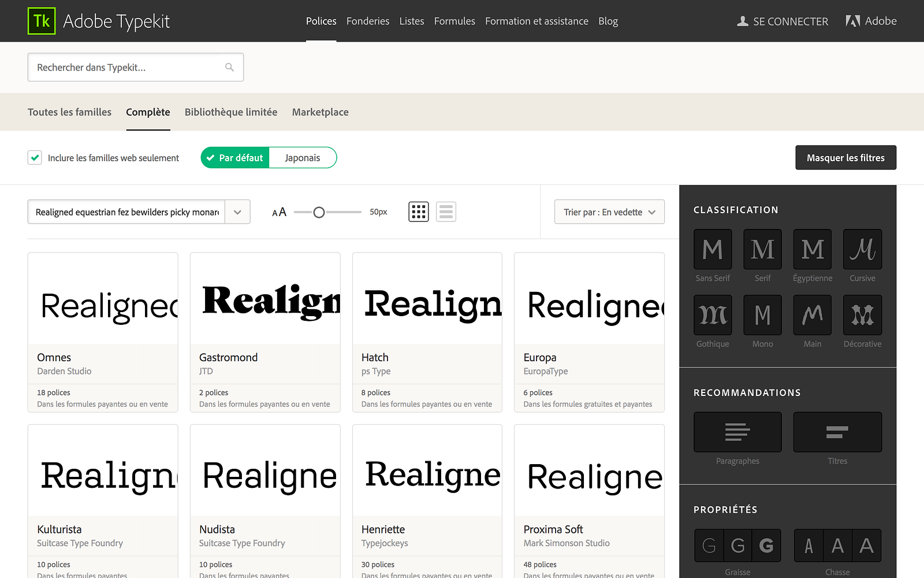This screenshot has width=924, height=578.
Task: Click the small-to-large AA text size icon
Action: [x=280, y=212]
